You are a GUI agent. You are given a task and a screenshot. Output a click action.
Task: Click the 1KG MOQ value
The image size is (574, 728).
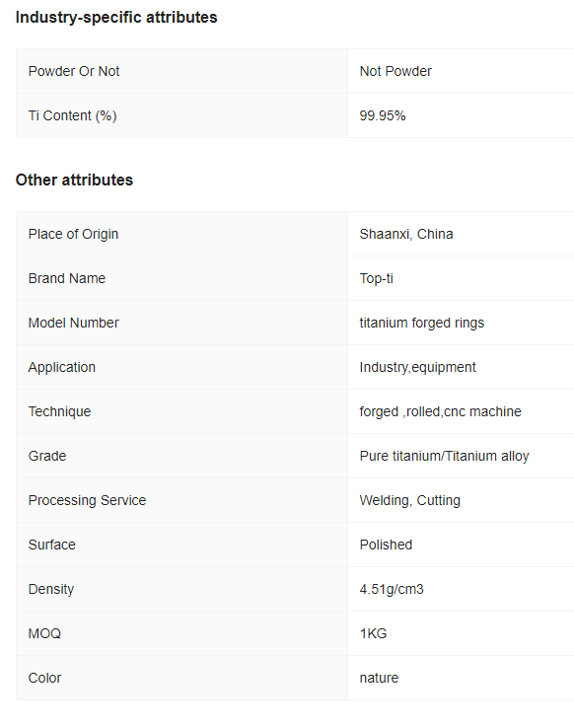(373, 633)
